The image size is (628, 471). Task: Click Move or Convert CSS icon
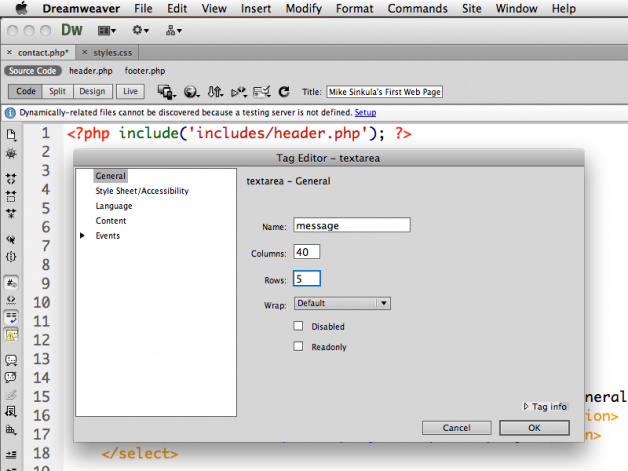[x=11, y=430]
